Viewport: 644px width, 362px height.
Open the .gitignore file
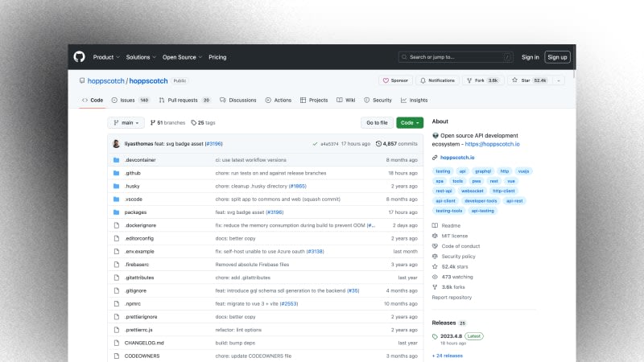pyautogui.click(x=135, y=291)
